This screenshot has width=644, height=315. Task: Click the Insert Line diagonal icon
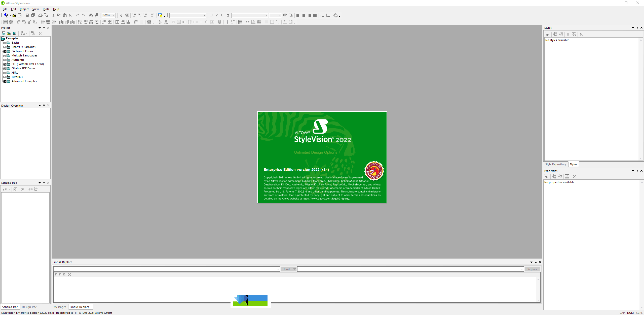(x=278, y=22)
